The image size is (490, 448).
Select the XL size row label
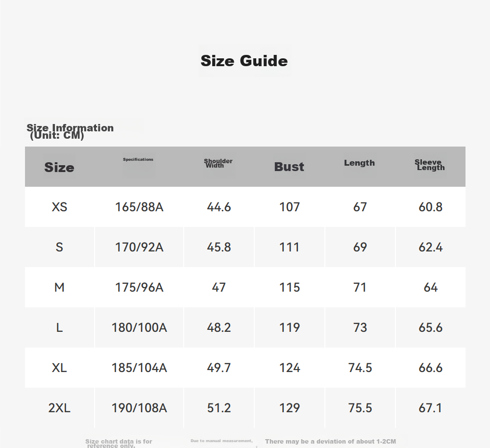(x=59, y=368)
